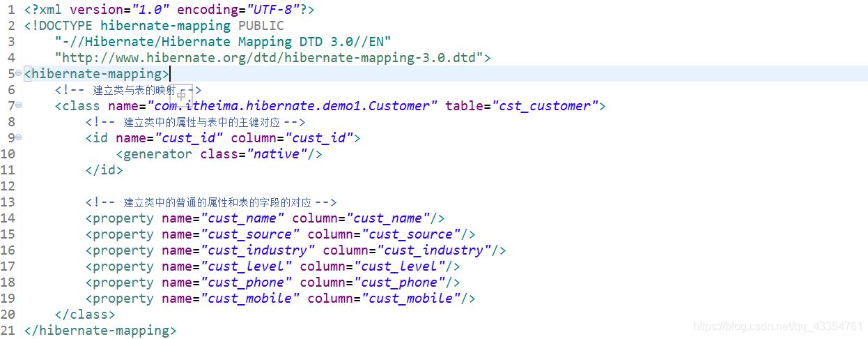Click the hibernate-mapping-3.0.dtd URL string on line 4
868x339 pixels.
[269, 57]
